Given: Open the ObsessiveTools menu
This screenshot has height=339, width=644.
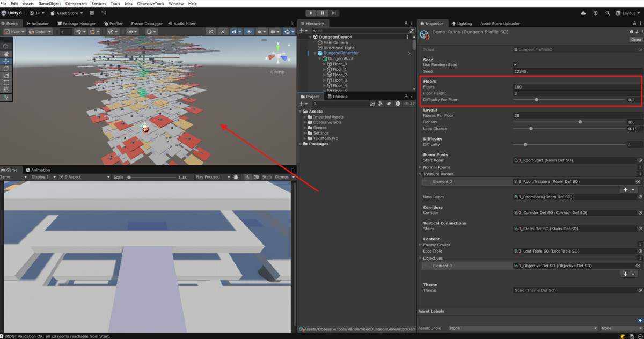Looking at the screenshot, I should (150, 4).
